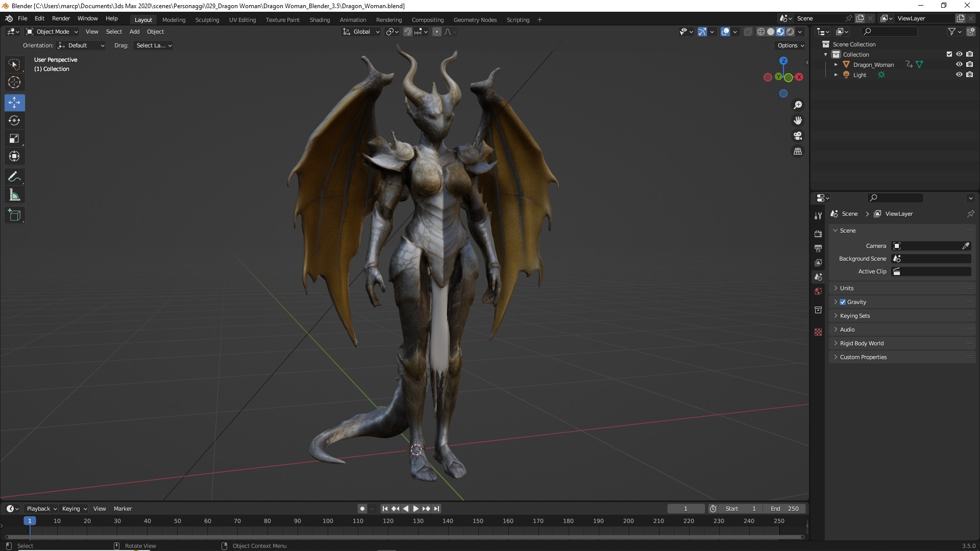980x551 pixels.
Task: Open the Scene properties tab
Action: click(818, 277)
